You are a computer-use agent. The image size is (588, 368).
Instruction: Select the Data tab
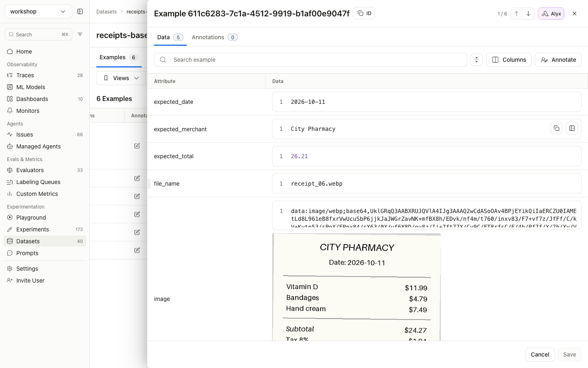point(170,37)
